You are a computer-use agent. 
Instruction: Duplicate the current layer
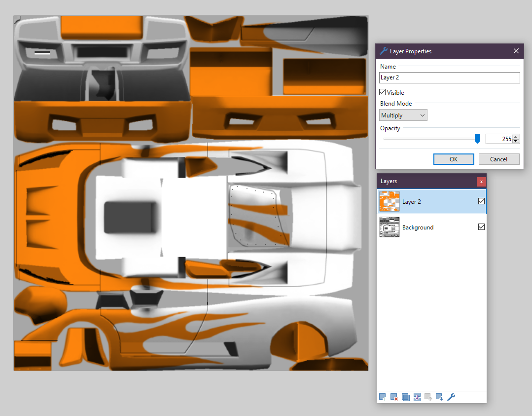406,397
